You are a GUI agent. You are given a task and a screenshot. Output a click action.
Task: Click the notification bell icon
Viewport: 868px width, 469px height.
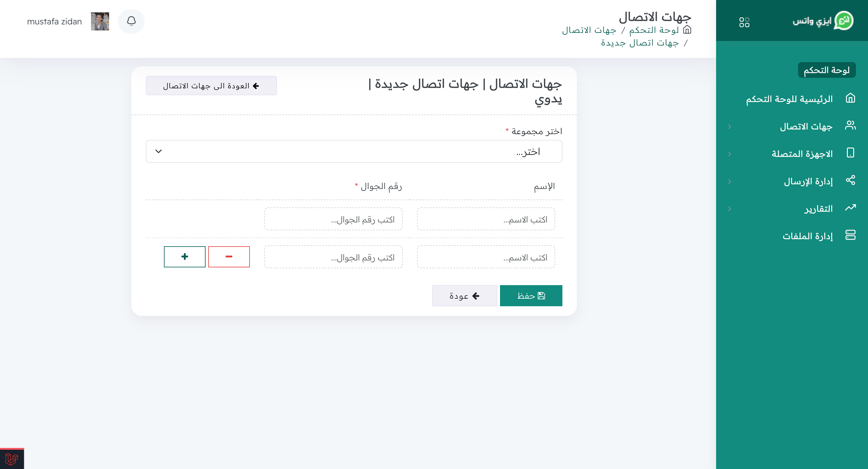131,21
